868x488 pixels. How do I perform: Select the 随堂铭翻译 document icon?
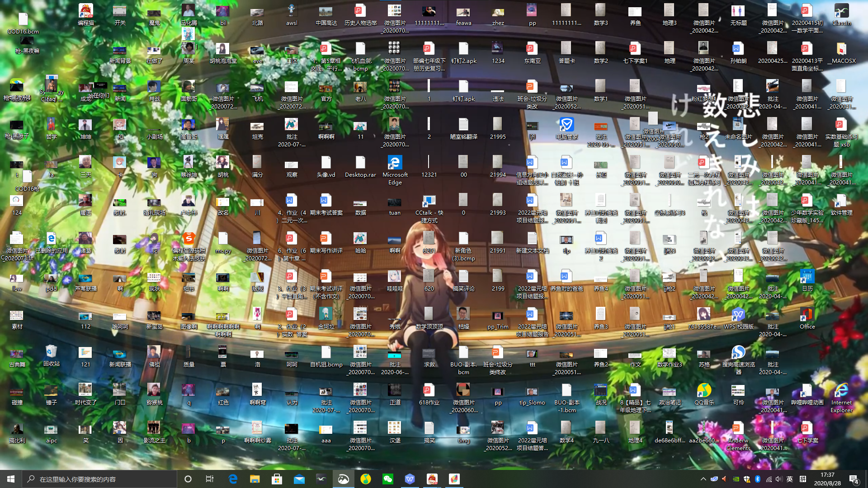463,128
